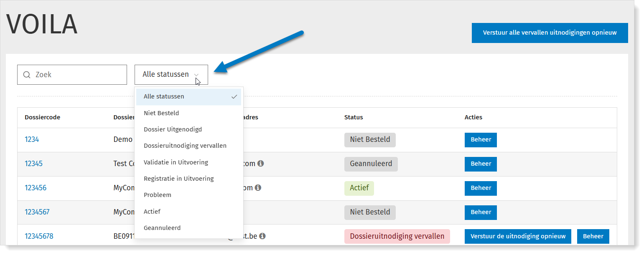The width and height of the screenshot is (644, 255).
Task: Click Niet Besteld status badge for dossier 1234567
Action: pyautogui.click(x=370, y=212)
